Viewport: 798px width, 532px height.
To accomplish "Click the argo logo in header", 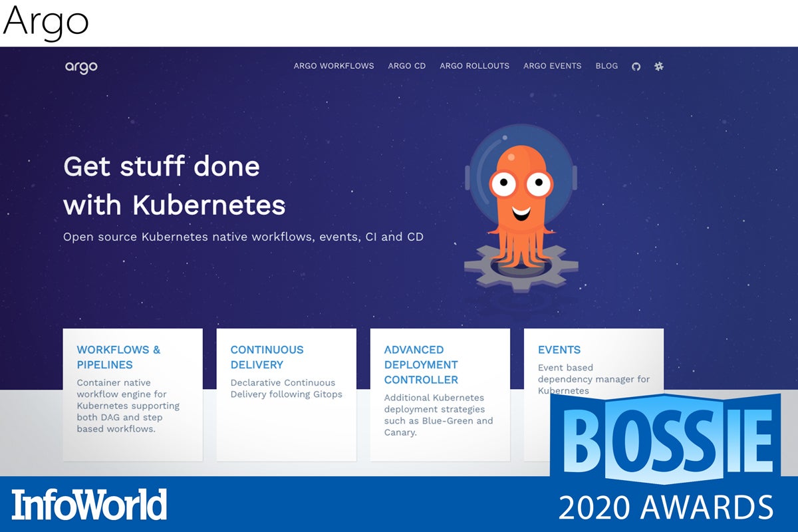I will [x=81, y=66].
